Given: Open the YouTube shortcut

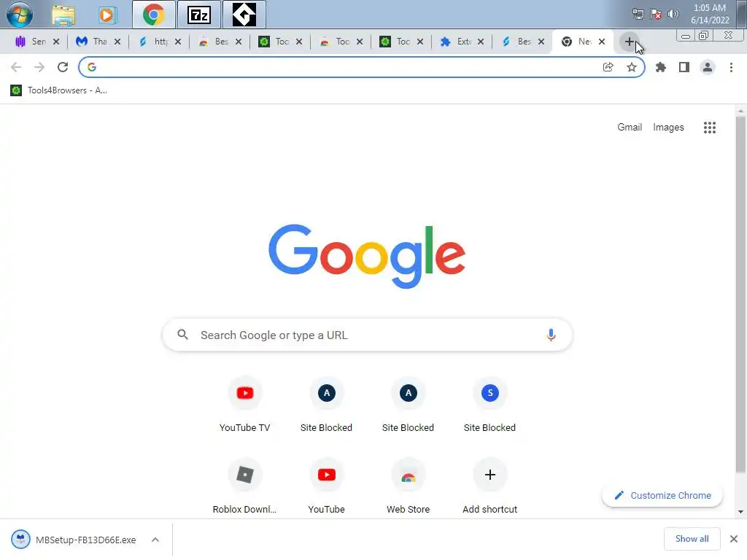Looking at the screenshot, I should click(x=326, y=486).
